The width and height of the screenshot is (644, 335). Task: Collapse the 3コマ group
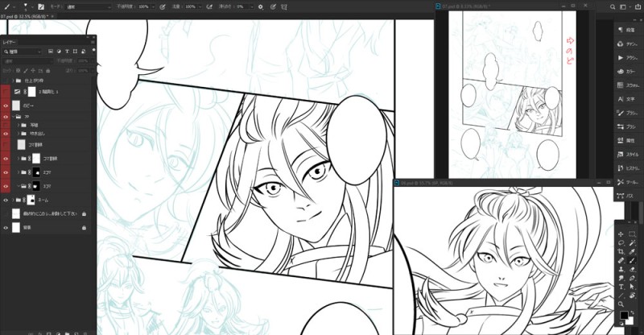click(x=19, y=186)
